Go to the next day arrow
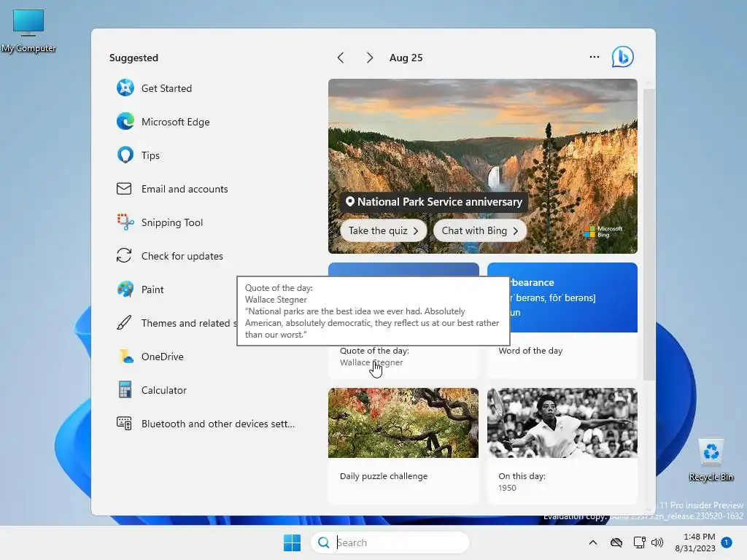The width and height of the screenshot is (747, 560). pyautogui.click(x=370, y=58)
